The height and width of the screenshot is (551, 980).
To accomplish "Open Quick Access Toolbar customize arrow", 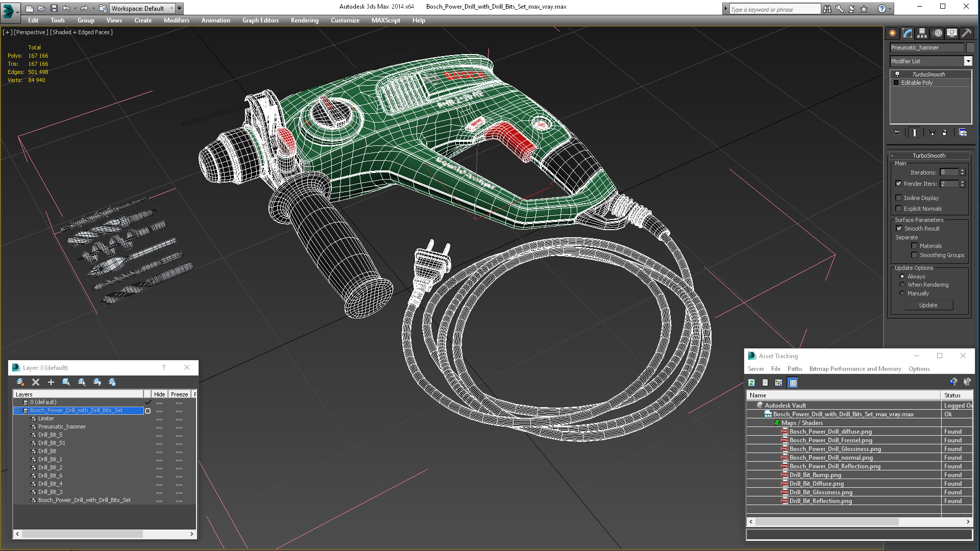I will [x=179, y=8].
